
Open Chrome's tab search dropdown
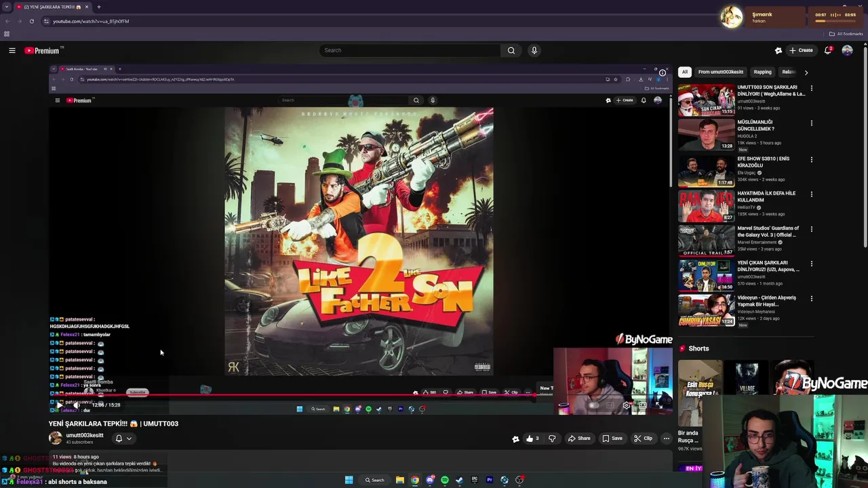[6, 7]
